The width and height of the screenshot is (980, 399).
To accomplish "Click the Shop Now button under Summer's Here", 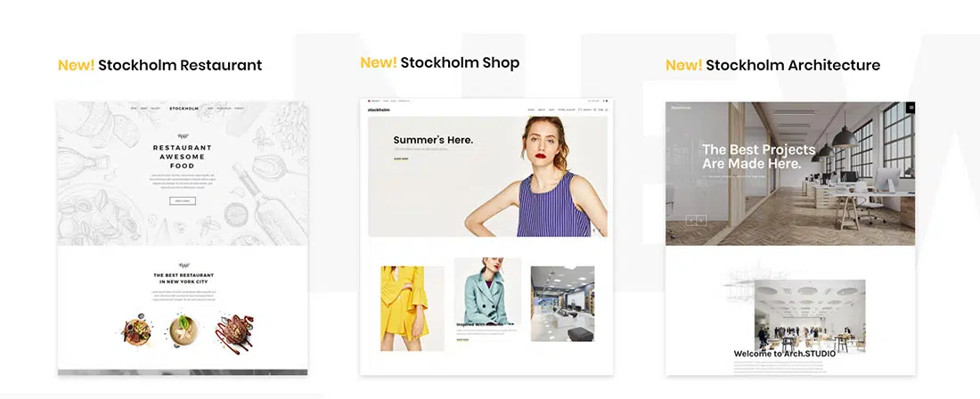I will point(401,159).
